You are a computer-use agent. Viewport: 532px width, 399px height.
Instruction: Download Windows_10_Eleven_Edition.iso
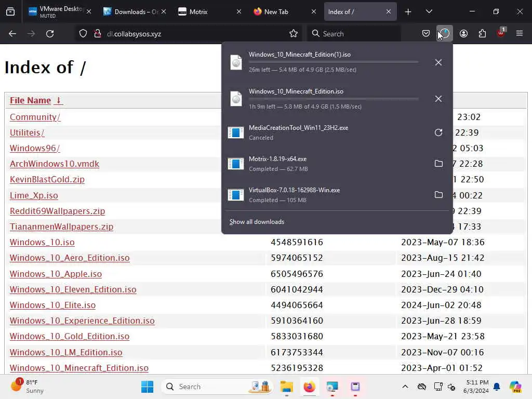[x=73, y=289]
